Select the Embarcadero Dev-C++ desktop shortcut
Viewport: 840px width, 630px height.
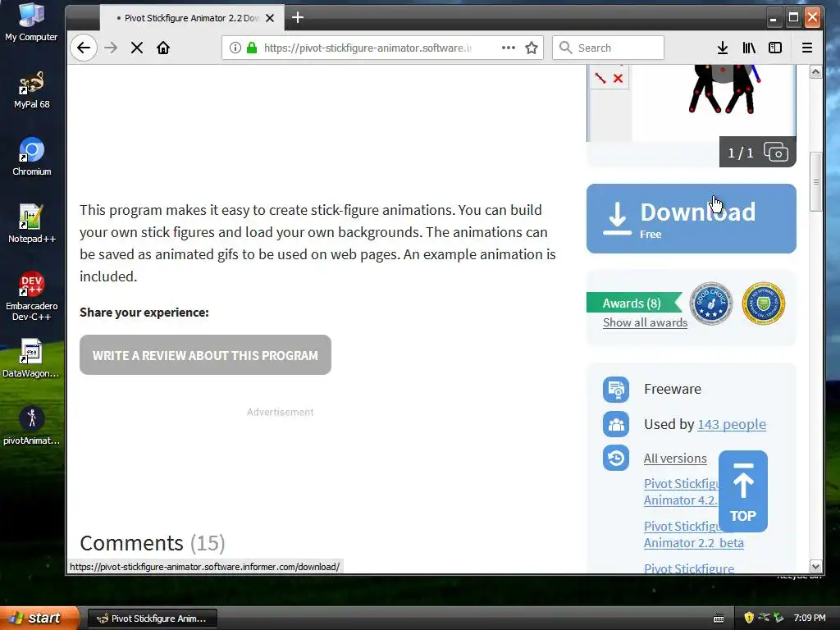point(32,296)
